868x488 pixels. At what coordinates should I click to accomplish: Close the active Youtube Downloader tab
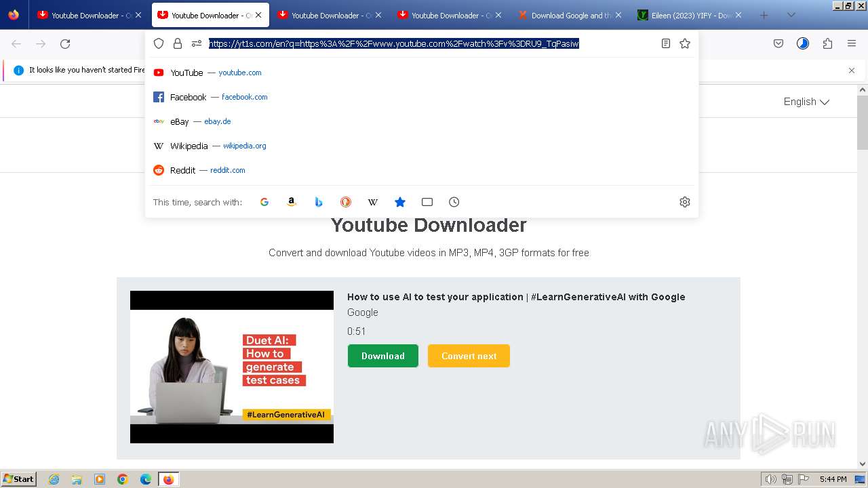click(x=258, y=15)
